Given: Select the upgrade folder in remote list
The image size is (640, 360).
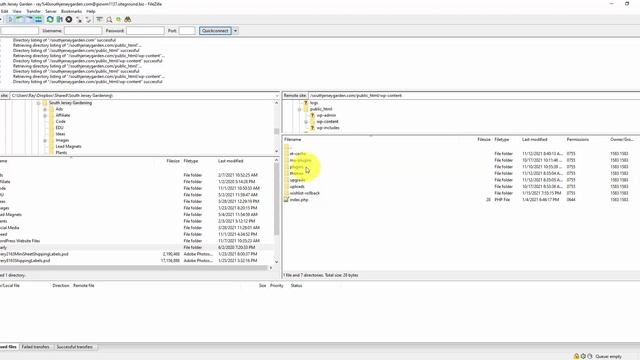Looking at the screenshot, I should (x=298, y=180).
